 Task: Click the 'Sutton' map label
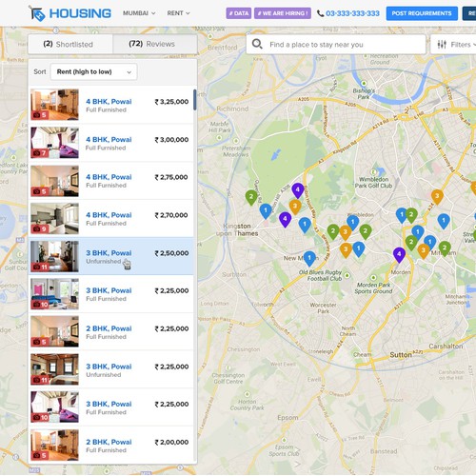pyautogui.click(x=401, y=355)
